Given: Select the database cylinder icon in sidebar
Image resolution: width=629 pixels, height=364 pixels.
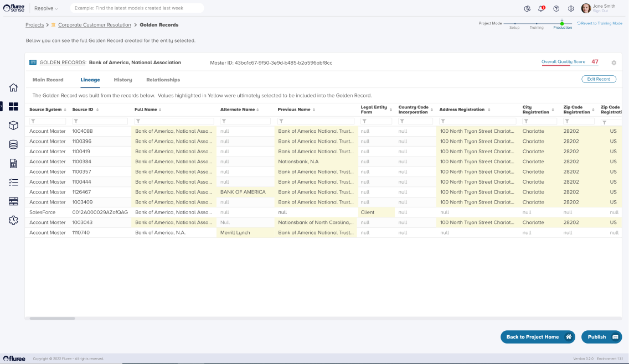Looking at the screenshot, I should click(x=13, y=144).
